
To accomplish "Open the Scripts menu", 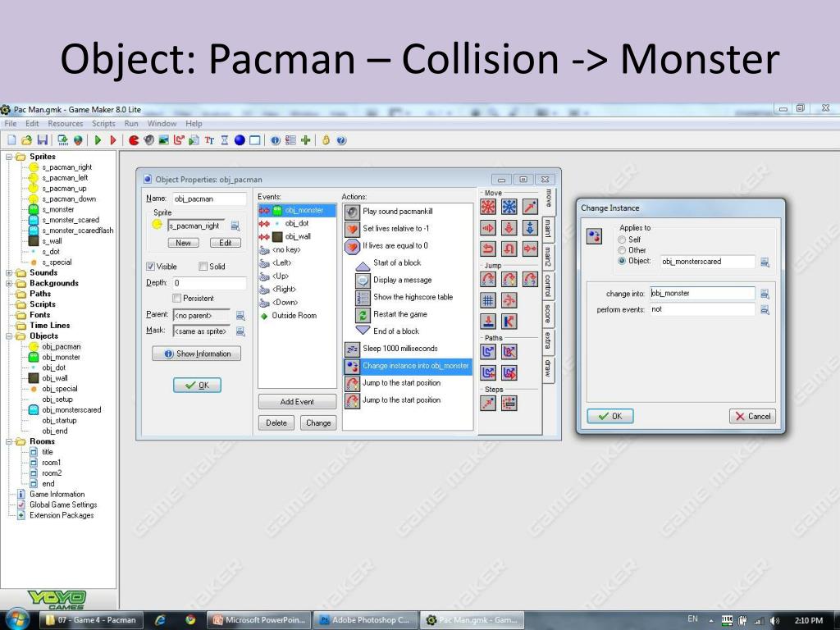I will [x=103, y=124].
